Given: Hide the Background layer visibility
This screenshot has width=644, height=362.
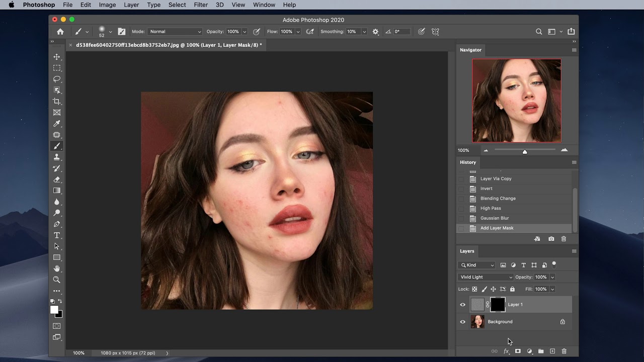Looking at the screenshot, I should [x=463, y=322].
